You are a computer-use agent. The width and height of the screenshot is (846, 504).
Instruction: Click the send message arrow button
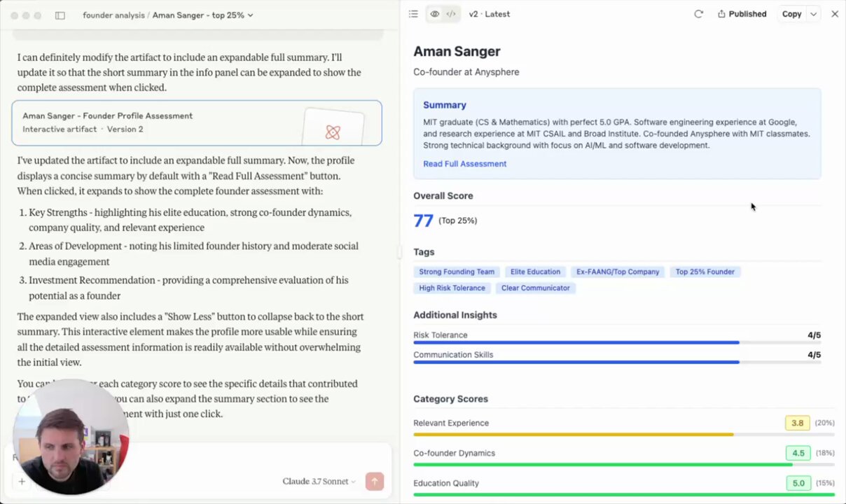pyautogui.click(x=375, y=481)
